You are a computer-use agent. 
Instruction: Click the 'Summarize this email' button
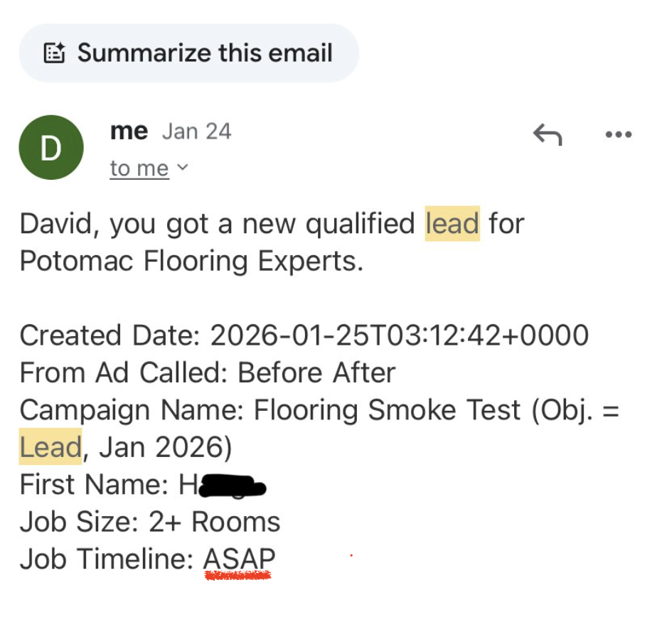(x=188, y=53)
